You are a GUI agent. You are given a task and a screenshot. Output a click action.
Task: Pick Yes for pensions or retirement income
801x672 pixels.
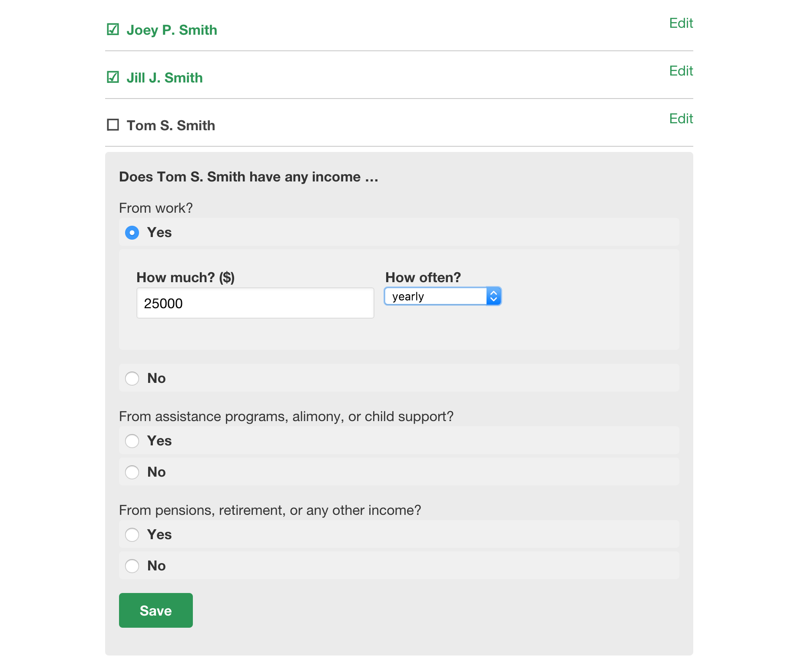[x=132, y=535]
